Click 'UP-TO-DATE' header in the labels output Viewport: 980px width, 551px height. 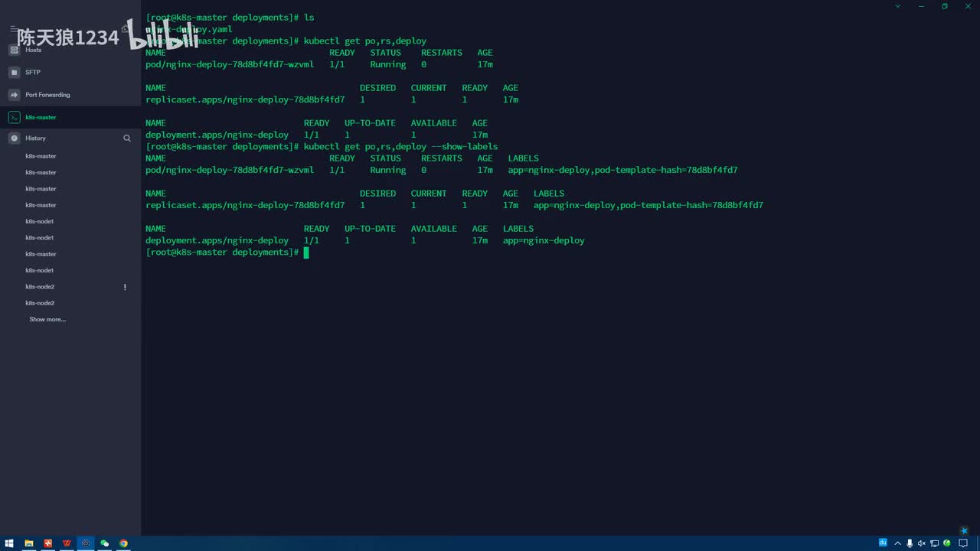(370, 229)
